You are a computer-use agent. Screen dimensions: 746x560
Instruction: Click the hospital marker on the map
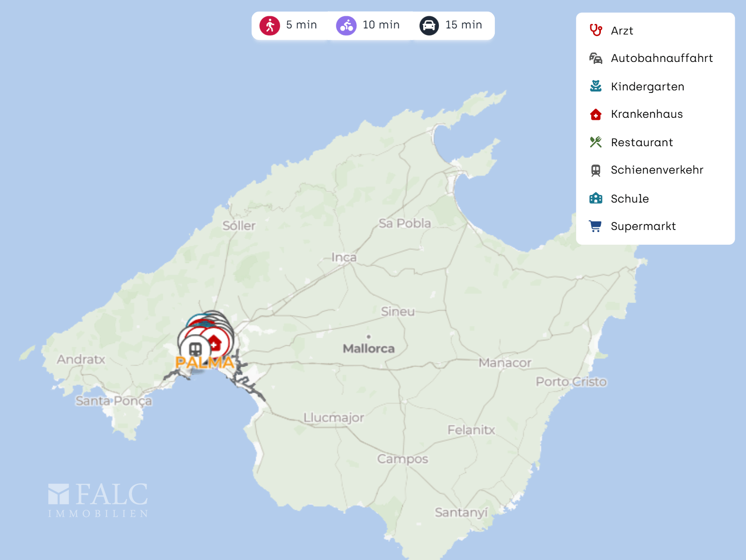coord(215,343)
